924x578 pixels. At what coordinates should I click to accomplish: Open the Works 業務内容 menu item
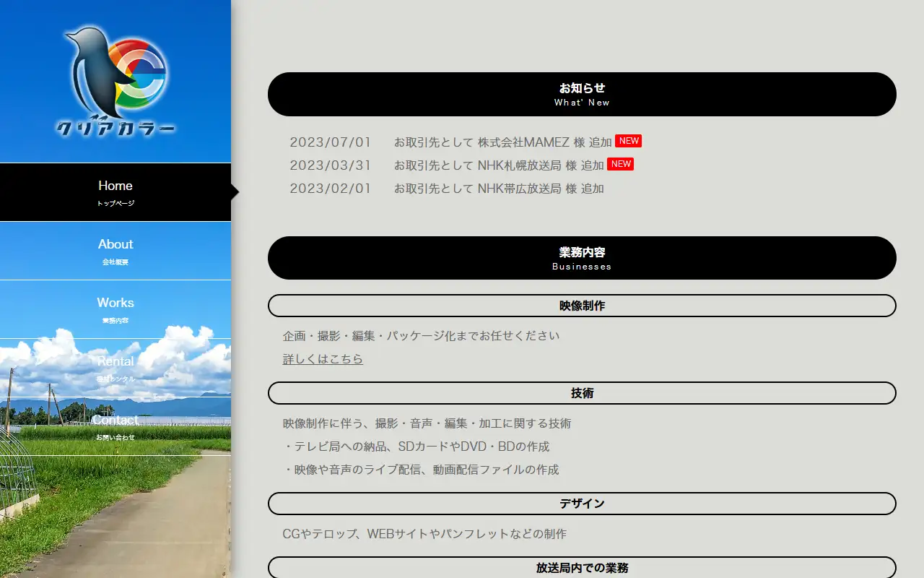tap(115, 309)
